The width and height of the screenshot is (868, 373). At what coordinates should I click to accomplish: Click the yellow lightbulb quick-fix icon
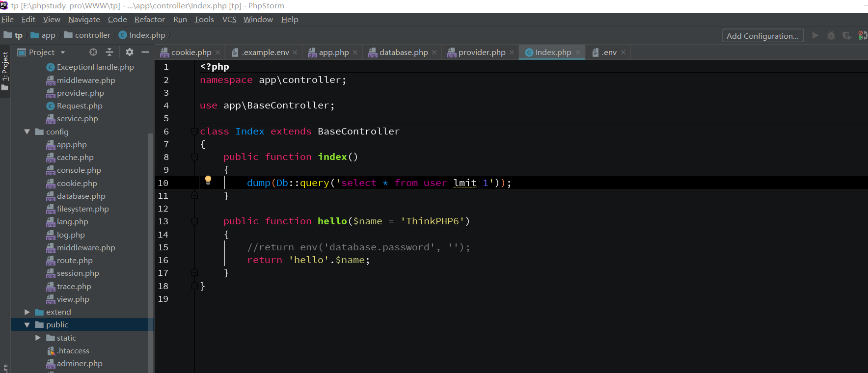(208, 180)
